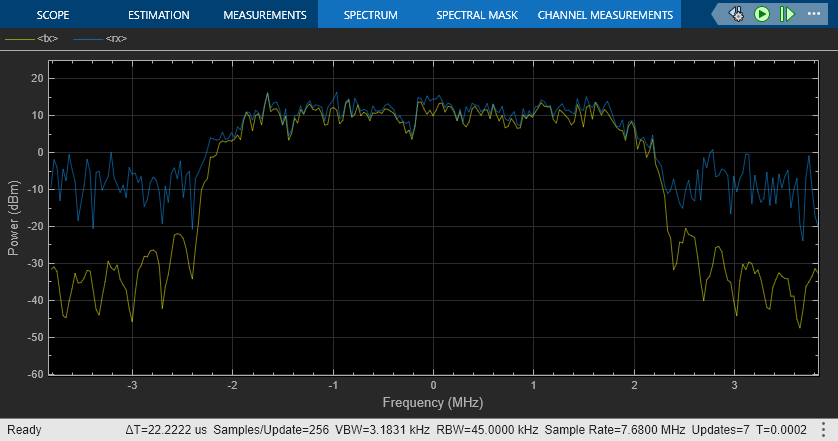The width and height of the screenshot is (838, 441).
Task: Click the Ready status text
Action: point(24,430)
